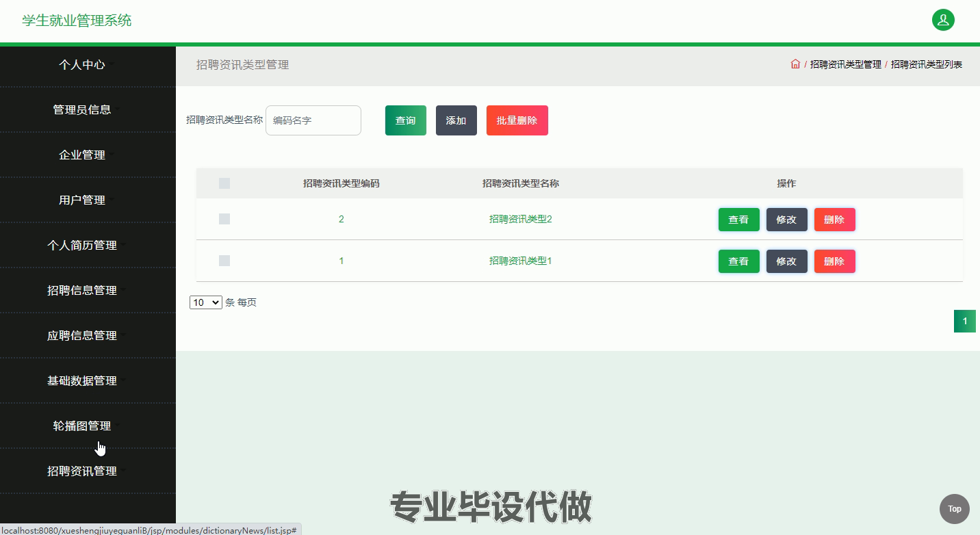Expand the 基础数据管理 sidebar menu

coord(88,380)
